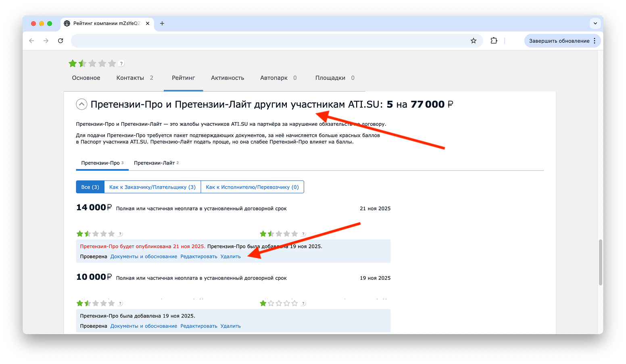Viewport: 626px width, 364px height.
Task: Open the Активность tab
Action: click(x=227, y=78)
